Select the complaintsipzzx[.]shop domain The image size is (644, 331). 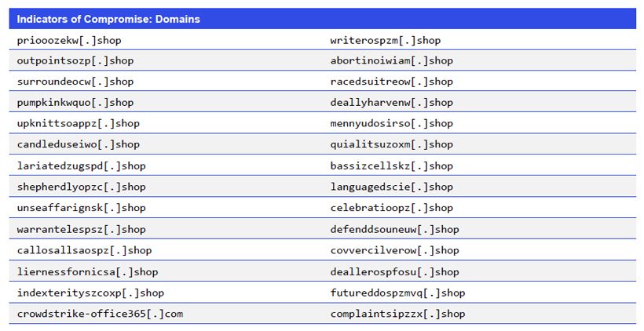398,314
